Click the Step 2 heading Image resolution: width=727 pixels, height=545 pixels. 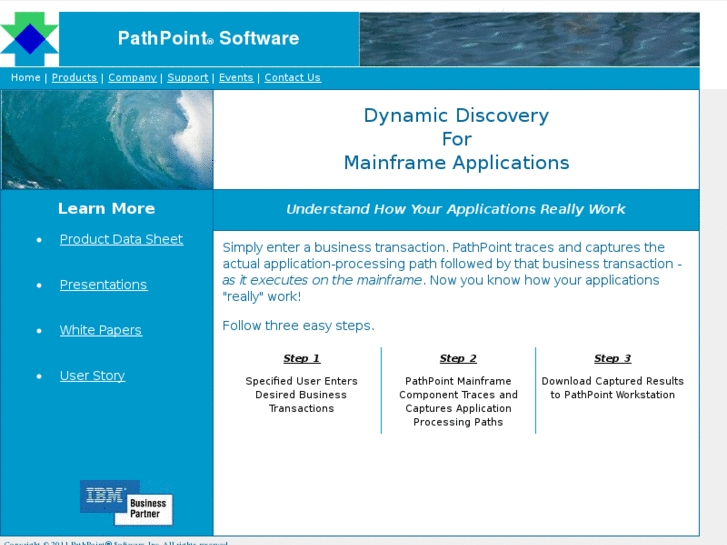458,358
